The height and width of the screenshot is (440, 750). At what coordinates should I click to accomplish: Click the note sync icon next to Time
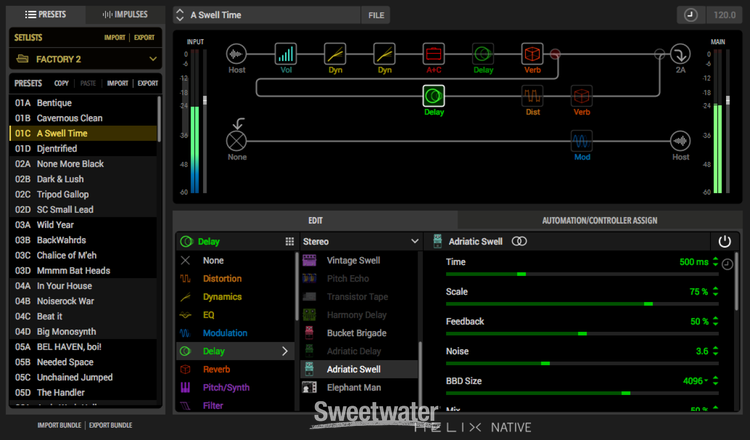[727, 264]
